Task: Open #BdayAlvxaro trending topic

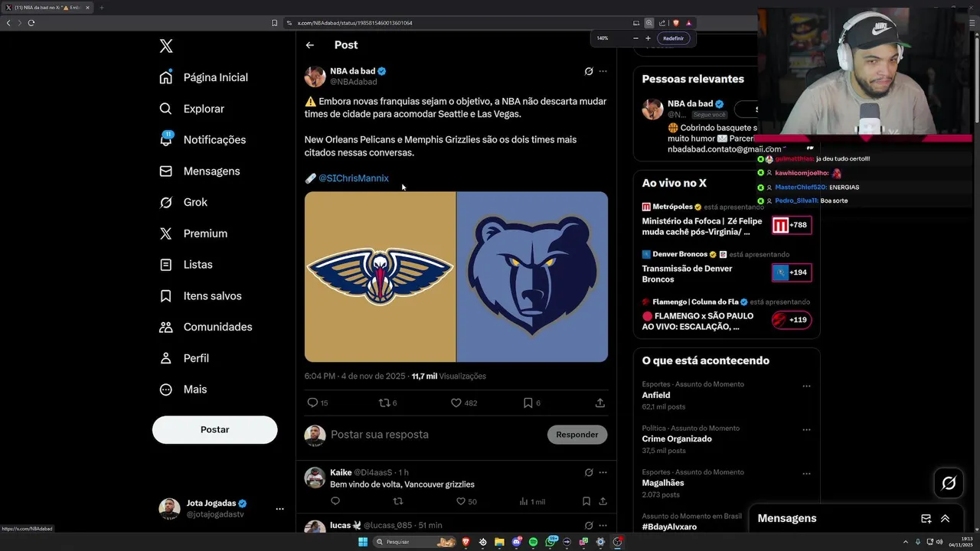Action: pyautogui.click(x=669, y=527)
